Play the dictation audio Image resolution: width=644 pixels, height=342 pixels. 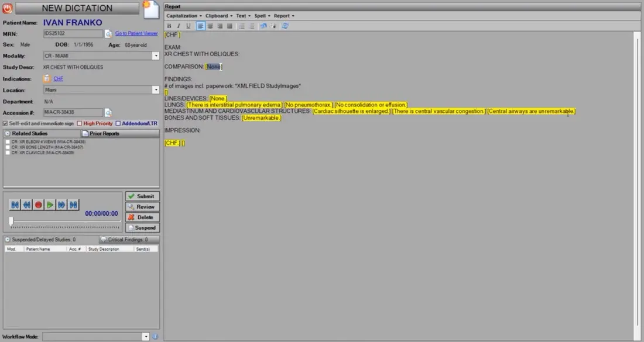tap(50, 205)
